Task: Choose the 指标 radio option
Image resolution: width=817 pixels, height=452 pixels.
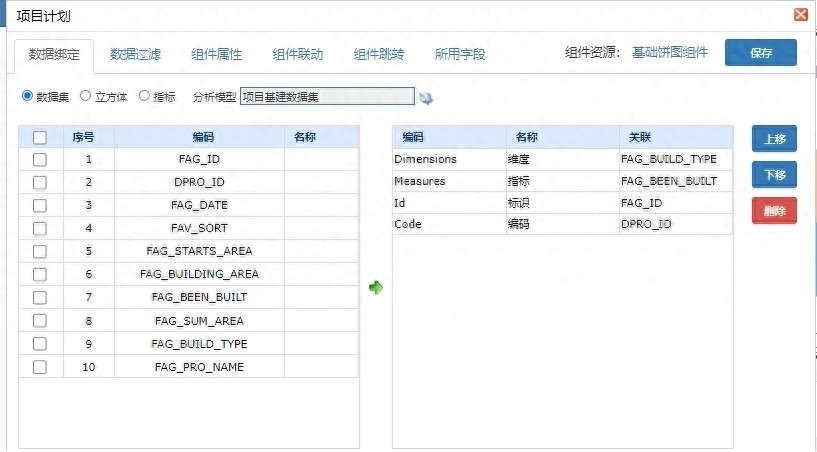Action: [x=144, y=96]
